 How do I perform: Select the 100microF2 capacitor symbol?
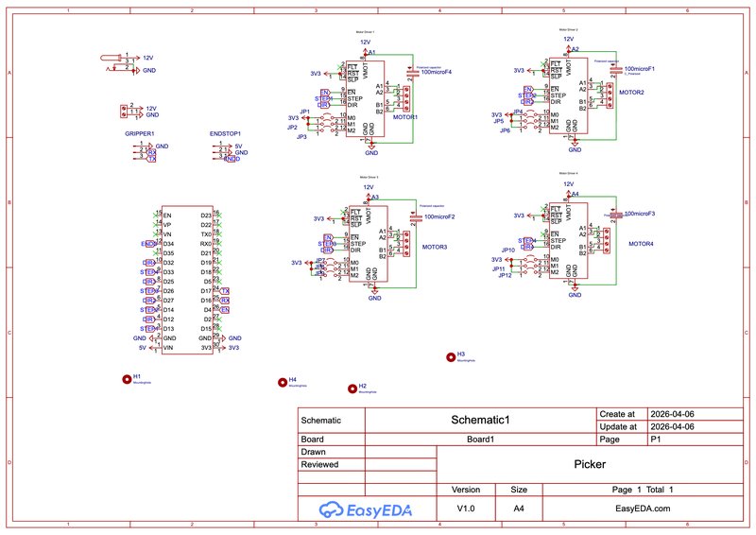point(416,218)
